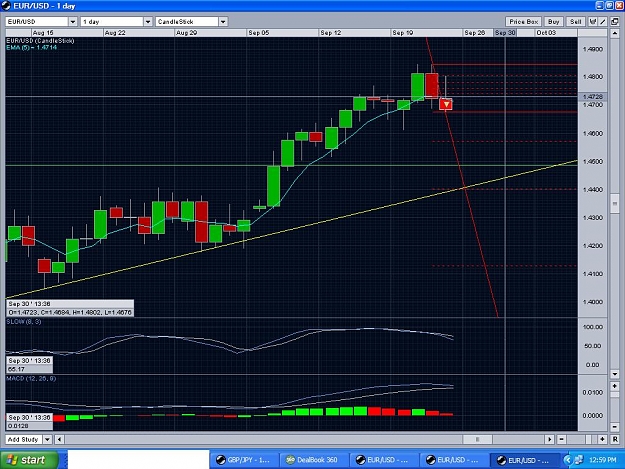Click the EMA (5) = 1.4714 label
Viewport: 625px width, 469px height.
tap(31, 47)
